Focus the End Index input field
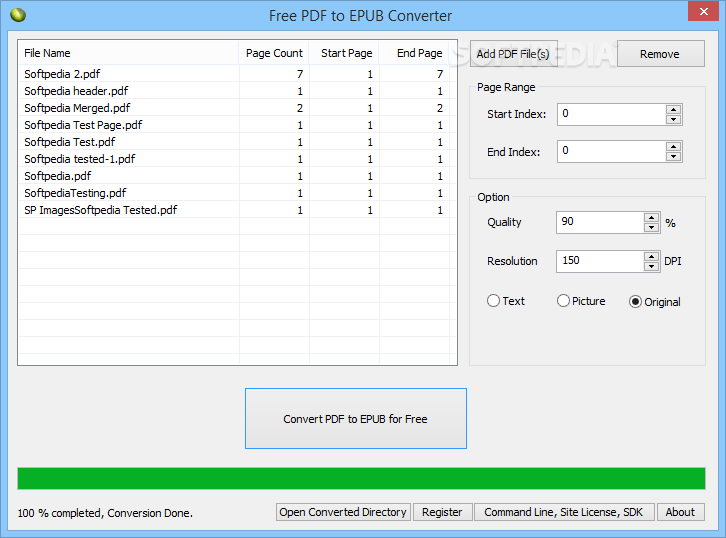 [x=612, y=151]
